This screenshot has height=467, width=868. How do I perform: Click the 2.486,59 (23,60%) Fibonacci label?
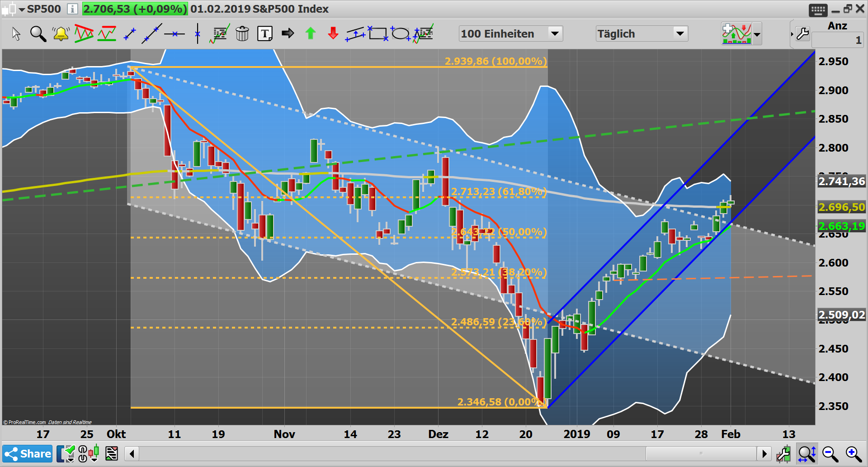[499, 322]
